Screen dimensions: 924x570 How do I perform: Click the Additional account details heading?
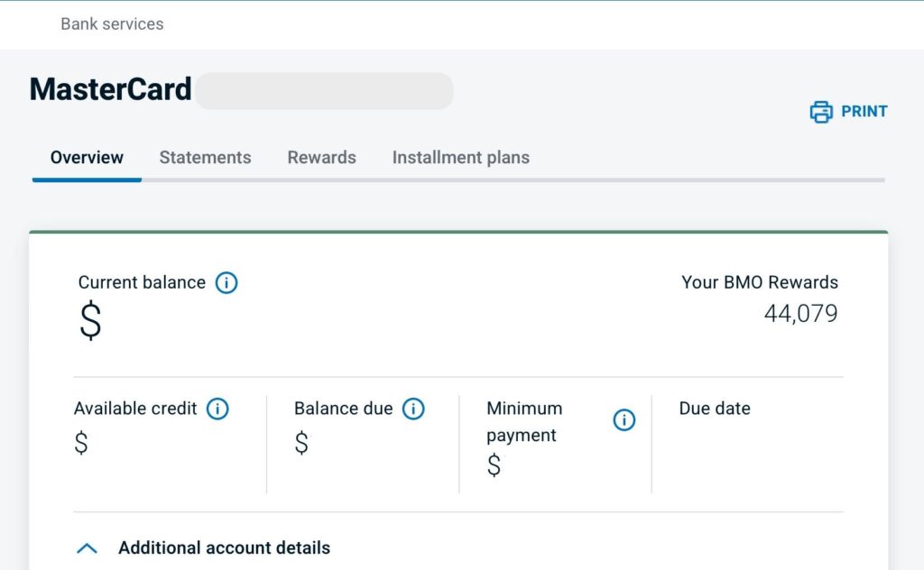pos(224,547)
